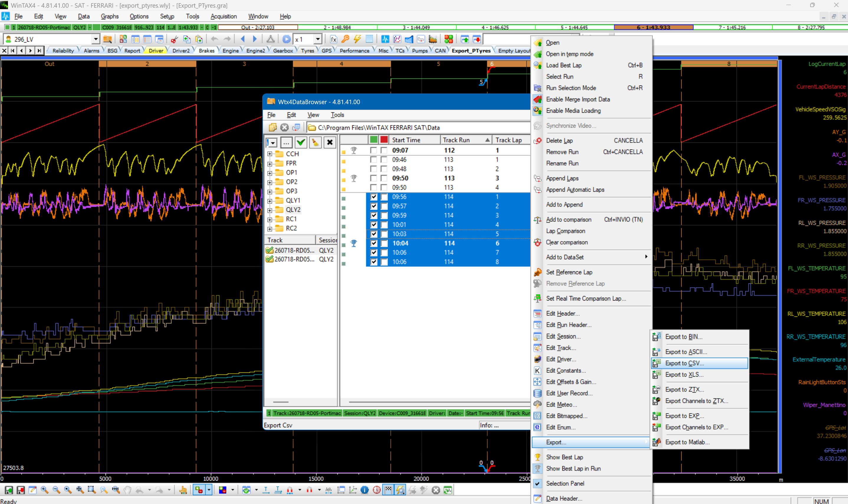The image size is (848, 504).
Task: Click the yellow lightning bolt toolbar icon
Action: pyautogui.click(x=357, y=40)
